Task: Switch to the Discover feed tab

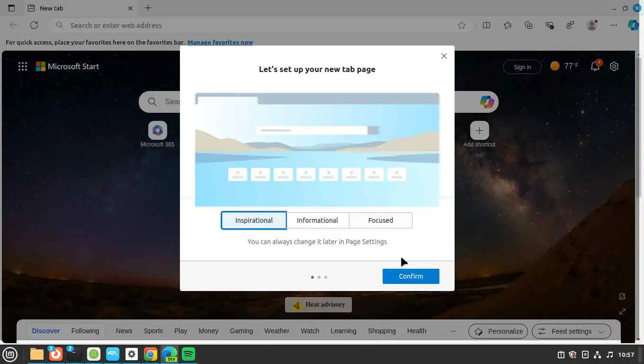Action: click(x=46, y=331)
